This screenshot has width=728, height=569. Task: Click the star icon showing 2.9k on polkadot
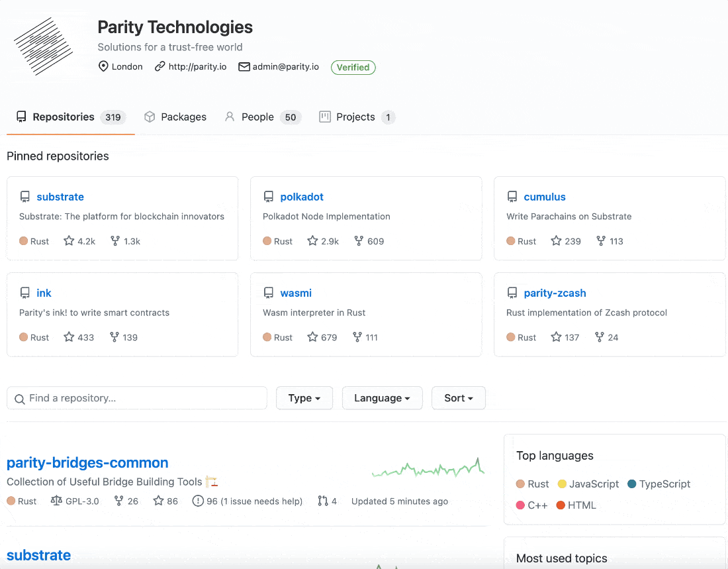pyautogui.click(x=312, y=241)
